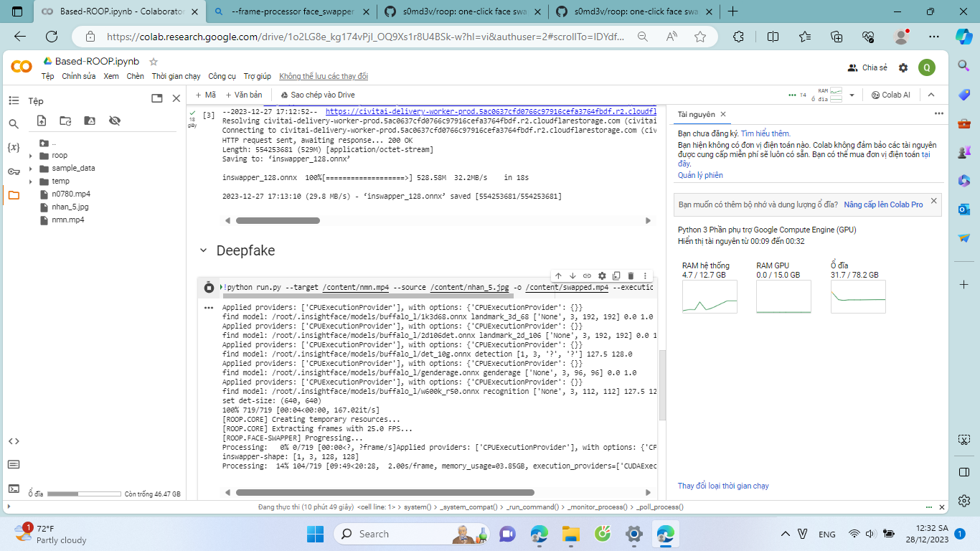Stop the running Deepfake cell
The height and width of the screenshot is (551, 980).
(209, 287)
